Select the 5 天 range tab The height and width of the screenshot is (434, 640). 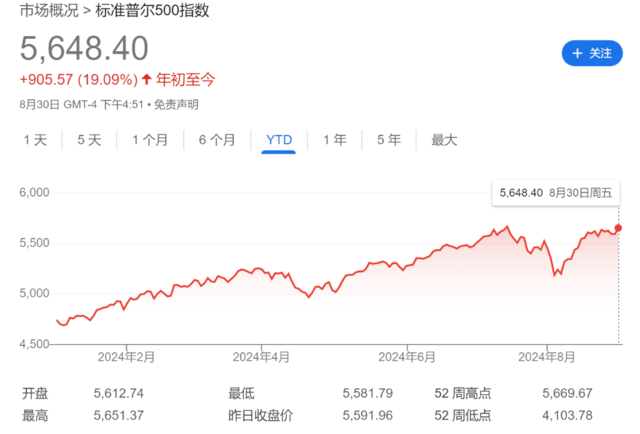[x=89, y=140]
